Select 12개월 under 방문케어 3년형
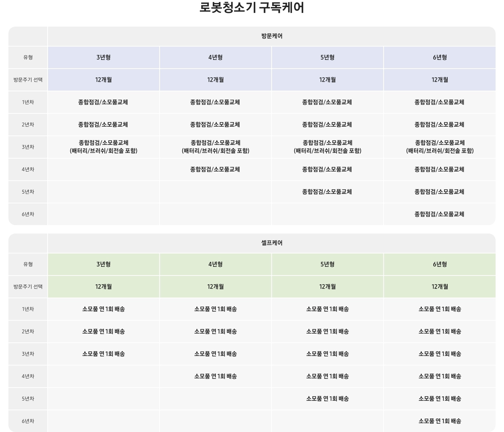504x432 pixels. click(104, 80)
